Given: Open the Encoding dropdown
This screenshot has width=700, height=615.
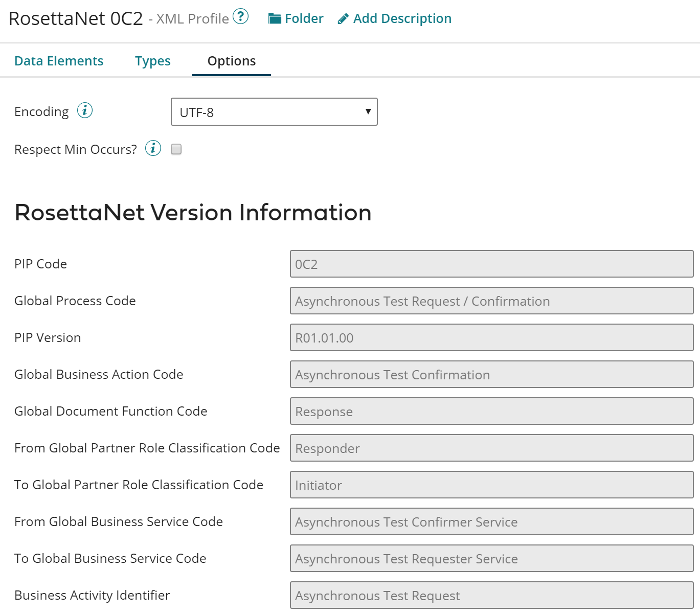Looking at the screenshot, I should [x=274, y=112].
